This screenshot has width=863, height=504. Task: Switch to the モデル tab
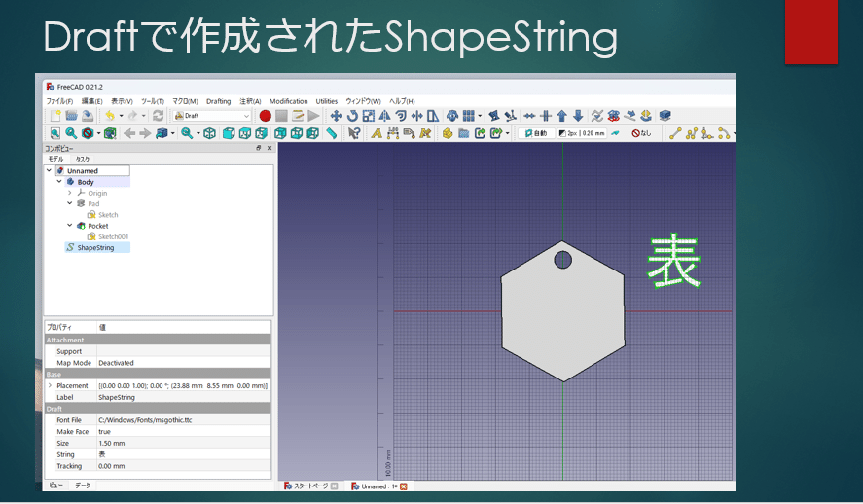[x=56, y=159]
